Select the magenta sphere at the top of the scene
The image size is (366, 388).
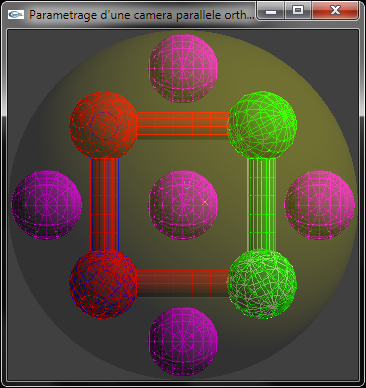[x=183, y=68]
